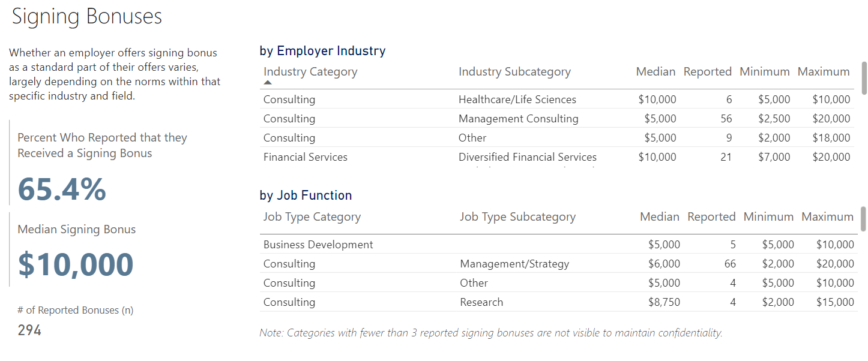Select the Diversified Financial Services cell
Screen dimensions: 868x361
tap(527, 157)
